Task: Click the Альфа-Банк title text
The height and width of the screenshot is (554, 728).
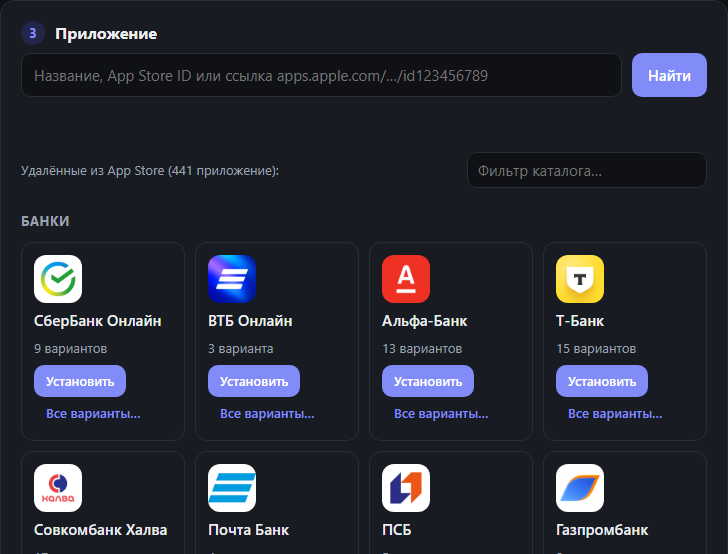Action: point(424,321)
